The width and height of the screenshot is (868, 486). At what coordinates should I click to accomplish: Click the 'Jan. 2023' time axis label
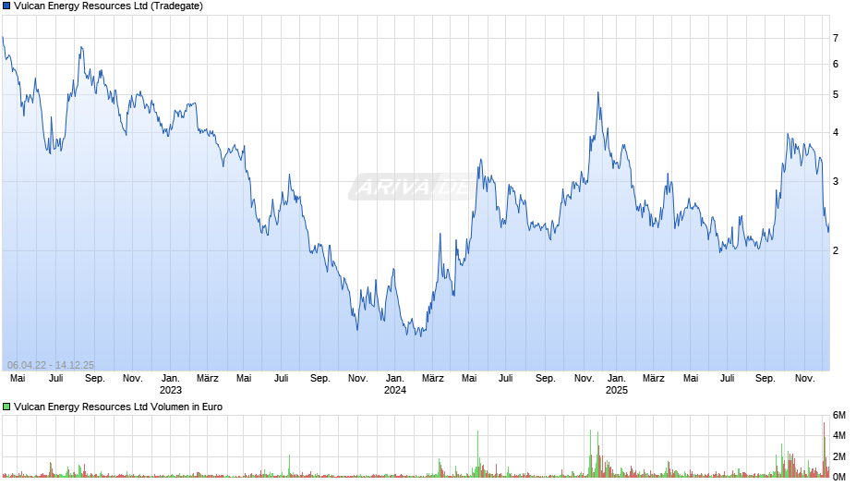click(x=171, y=384)
